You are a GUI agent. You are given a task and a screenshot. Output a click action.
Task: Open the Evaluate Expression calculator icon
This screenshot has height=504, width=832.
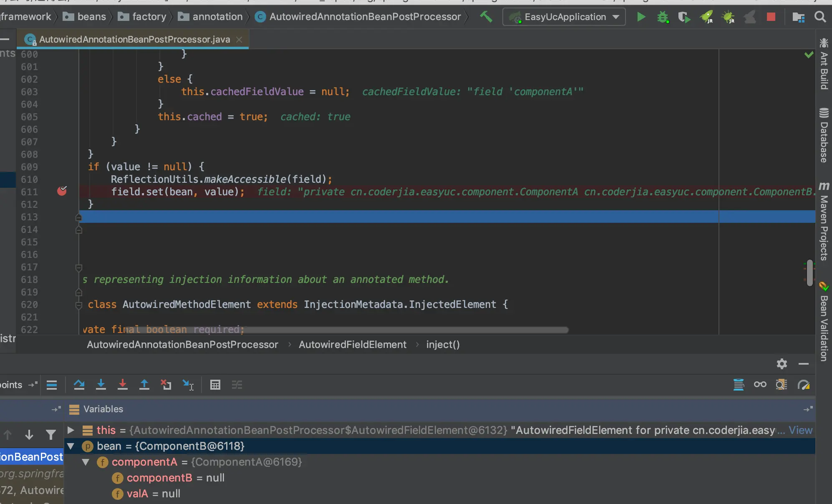(215, 385)
